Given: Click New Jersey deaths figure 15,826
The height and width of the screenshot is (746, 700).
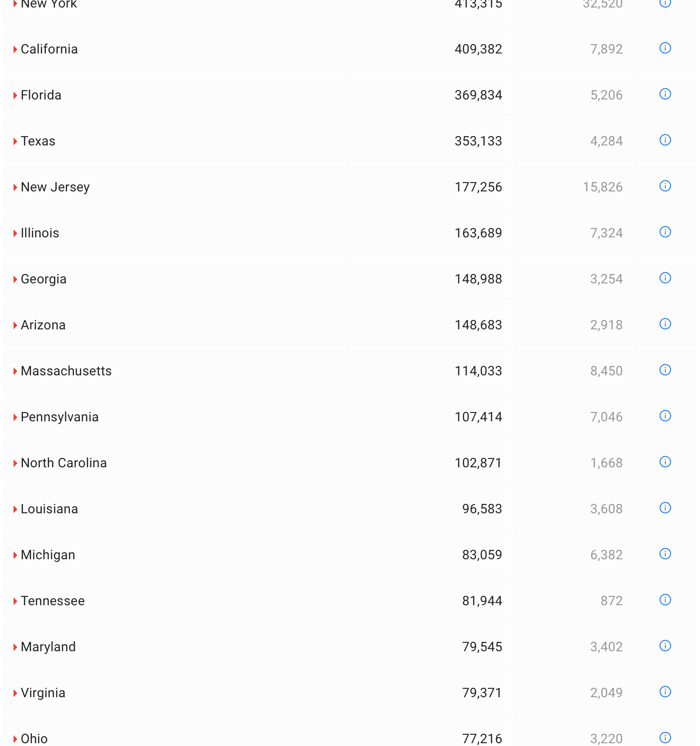Looking at the screenshot, I should 602,187.
